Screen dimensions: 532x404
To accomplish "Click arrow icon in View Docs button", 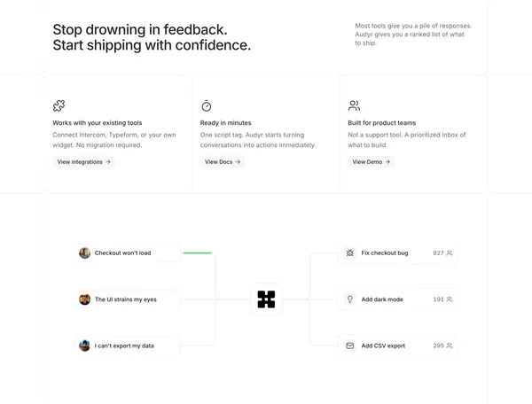I will 238,162.
